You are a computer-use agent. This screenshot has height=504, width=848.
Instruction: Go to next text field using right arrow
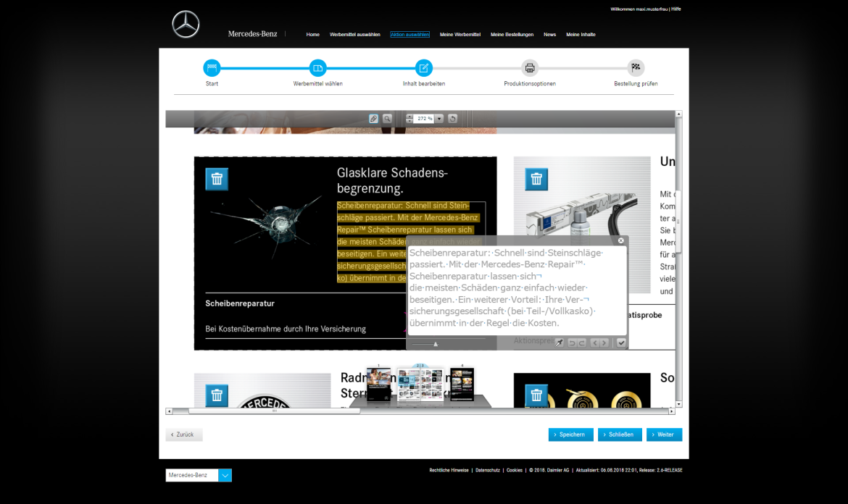(x=604, y=343)
